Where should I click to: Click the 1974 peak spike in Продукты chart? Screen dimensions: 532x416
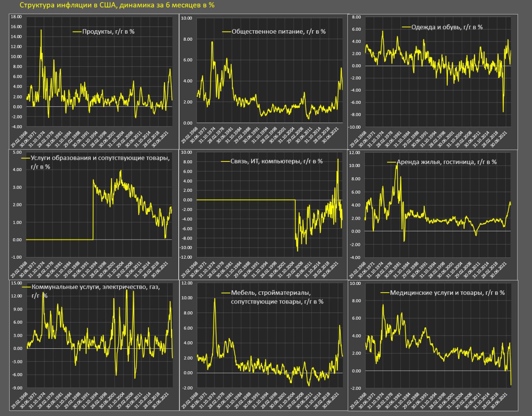pos(41,30)
